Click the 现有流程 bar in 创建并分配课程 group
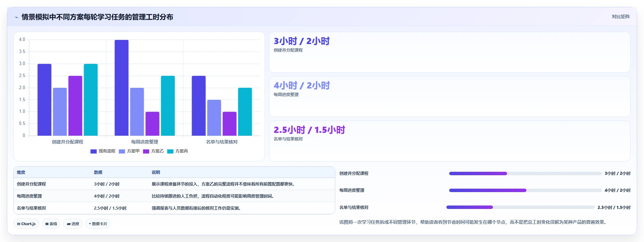 pos(44,100)
